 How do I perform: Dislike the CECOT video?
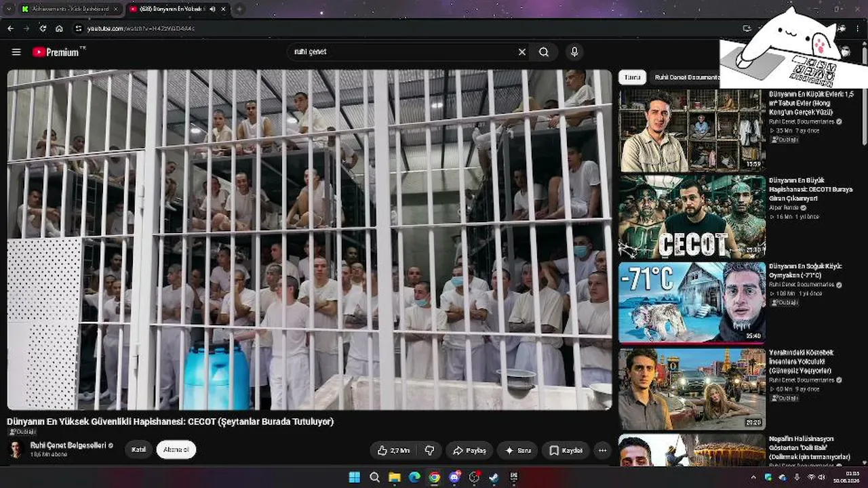[x=429, y=451]
